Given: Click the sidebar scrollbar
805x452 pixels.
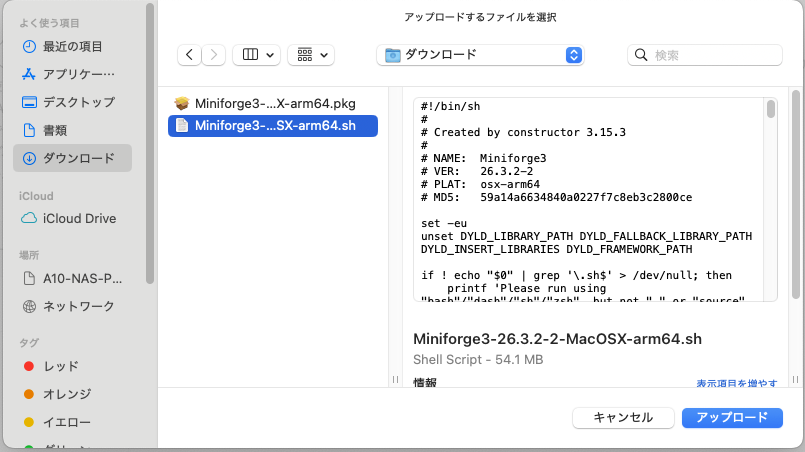Looking at the screenshot, I should point(149,143).
